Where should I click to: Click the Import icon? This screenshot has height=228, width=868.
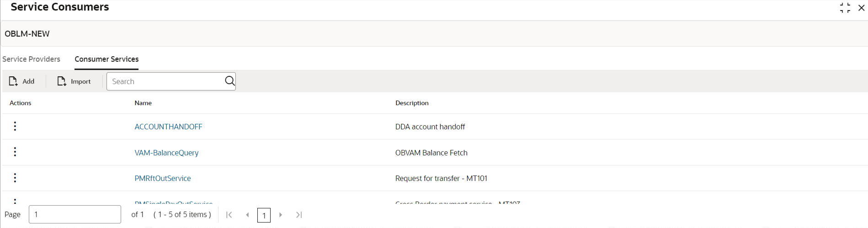[61, 81]
